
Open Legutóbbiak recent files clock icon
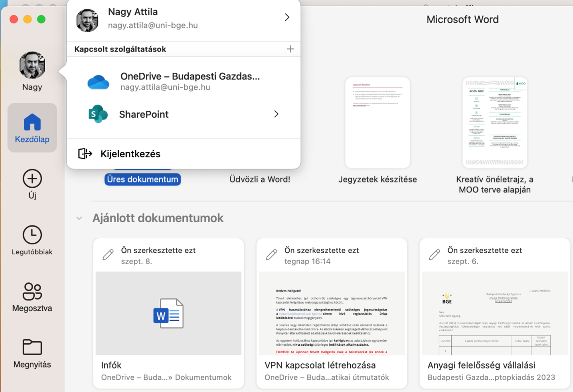click(x=32, y=235)
